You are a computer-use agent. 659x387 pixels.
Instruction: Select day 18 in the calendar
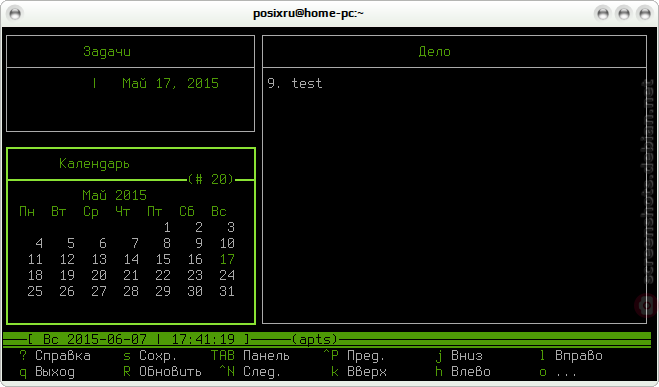(x=35, y=275)
